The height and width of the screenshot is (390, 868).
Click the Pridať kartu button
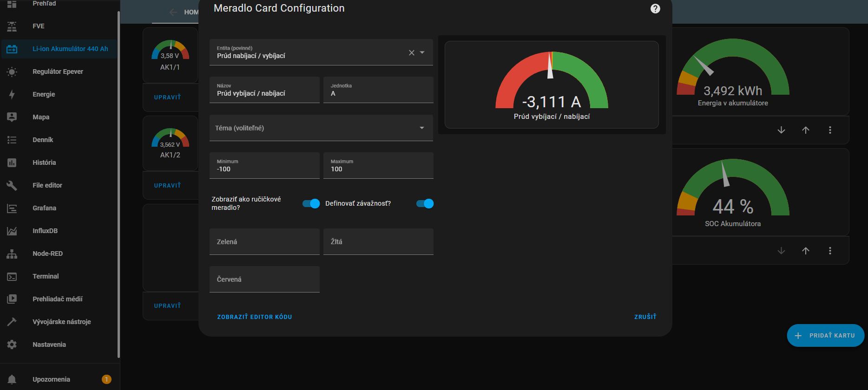(826, 335)
